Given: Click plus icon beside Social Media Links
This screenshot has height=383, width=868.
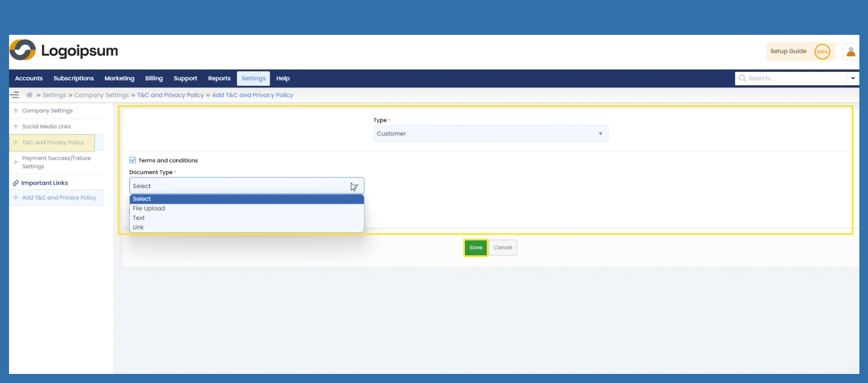Looking at the screenshot, I should point(16,126).
